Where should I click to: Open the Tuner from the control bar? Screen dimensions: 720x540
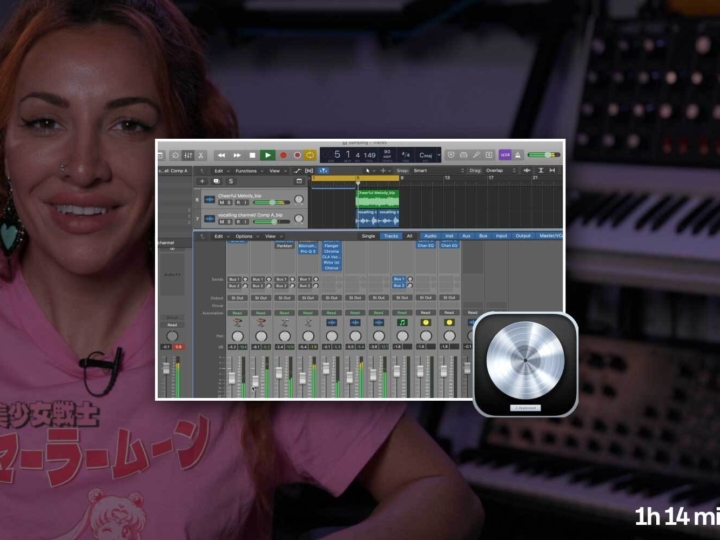point(477,155)
